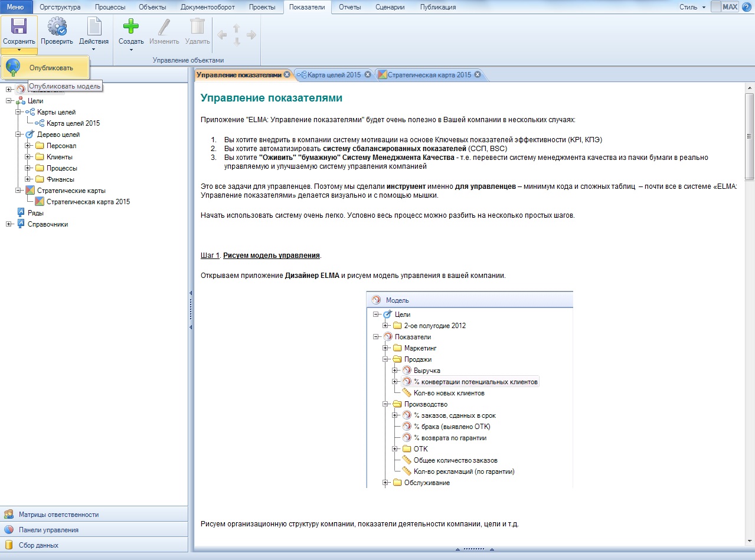
Task: Open the Стиль dropdown
Action: [692, 7]
